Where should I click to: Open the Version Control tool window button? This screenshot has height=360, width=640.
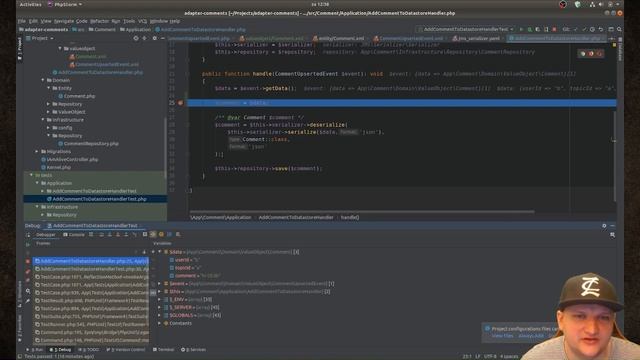coord(125,349)
